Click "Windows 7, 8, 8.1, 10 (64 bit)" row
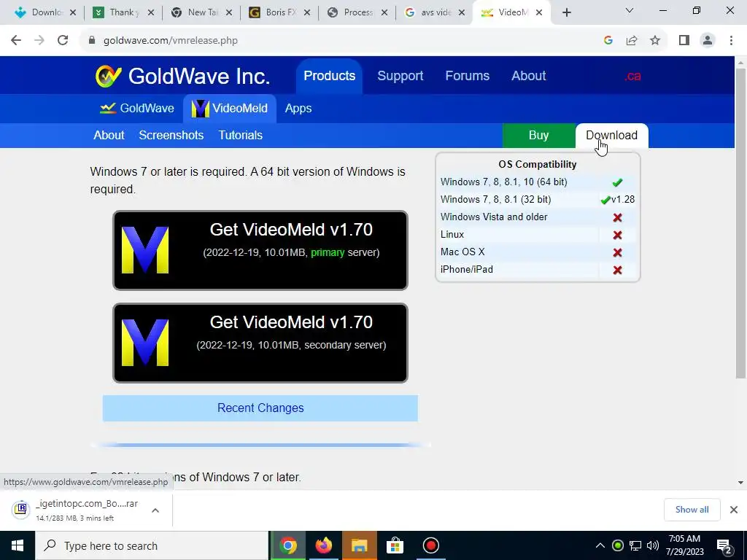 pyautogui.click(x=538, y=182)
